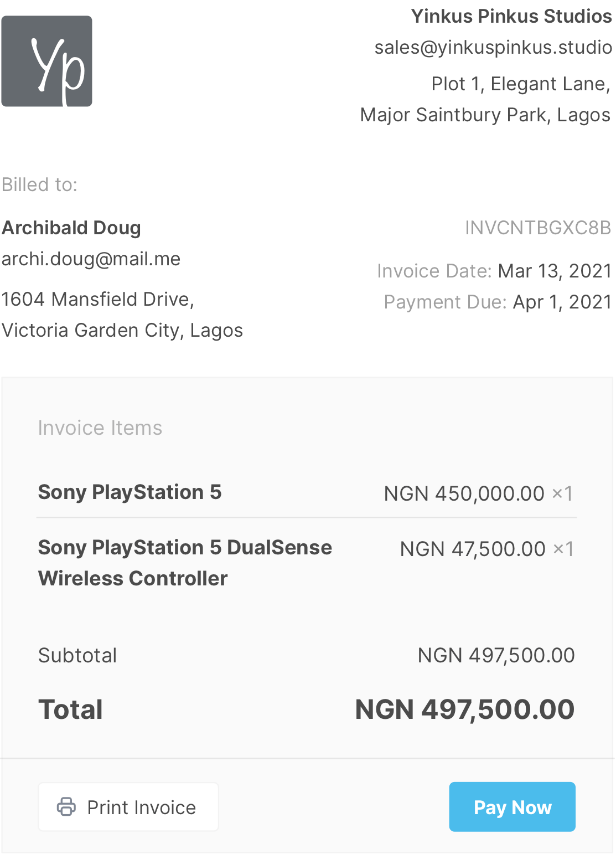
Task: Click the NGN 450,000.00 item price
Action: pos(464,493)
